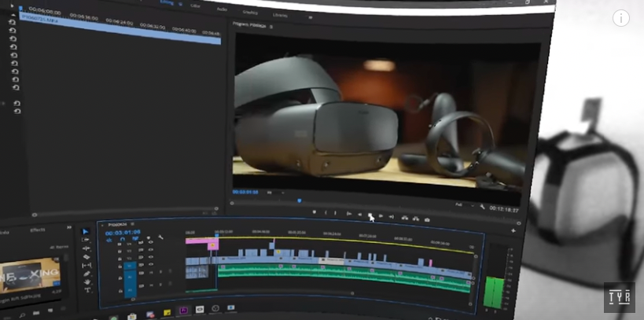
Task: Toggle lock on V4 track
Action: [x=120, y=244]
